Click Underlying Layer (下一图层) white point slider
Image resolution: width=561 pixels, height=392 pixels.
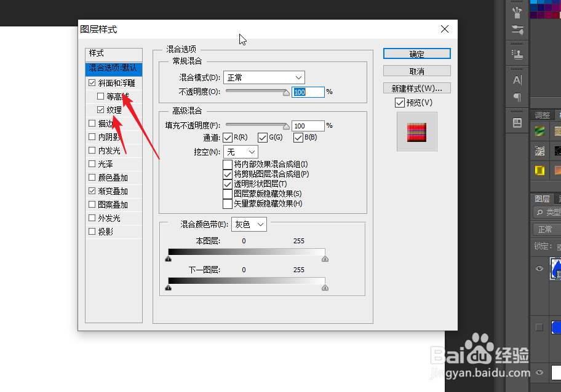pos(325,288)
